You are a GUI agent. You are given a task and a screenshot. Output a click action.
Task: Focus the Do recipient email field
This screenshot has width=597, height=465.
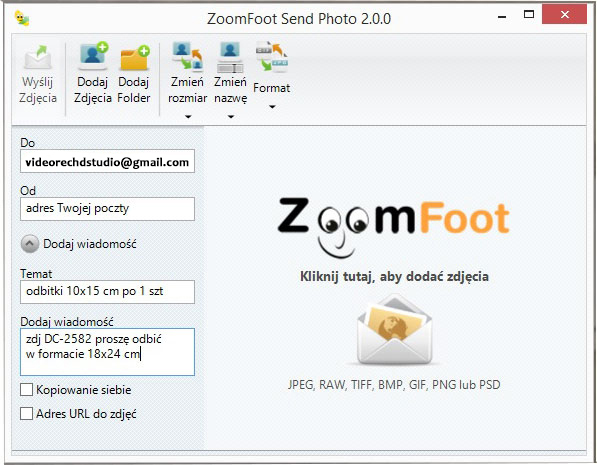point(107,161)
